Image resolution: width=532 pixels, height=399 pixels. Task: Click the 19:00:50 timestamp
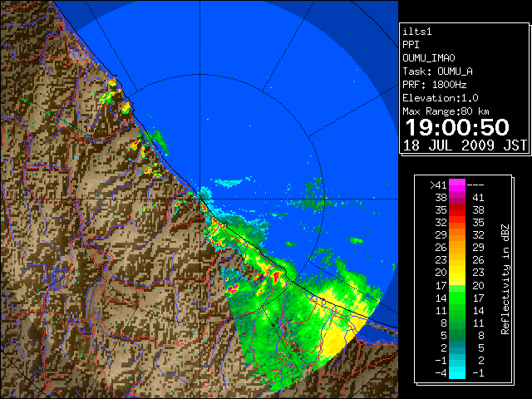[x=457, y=127]
